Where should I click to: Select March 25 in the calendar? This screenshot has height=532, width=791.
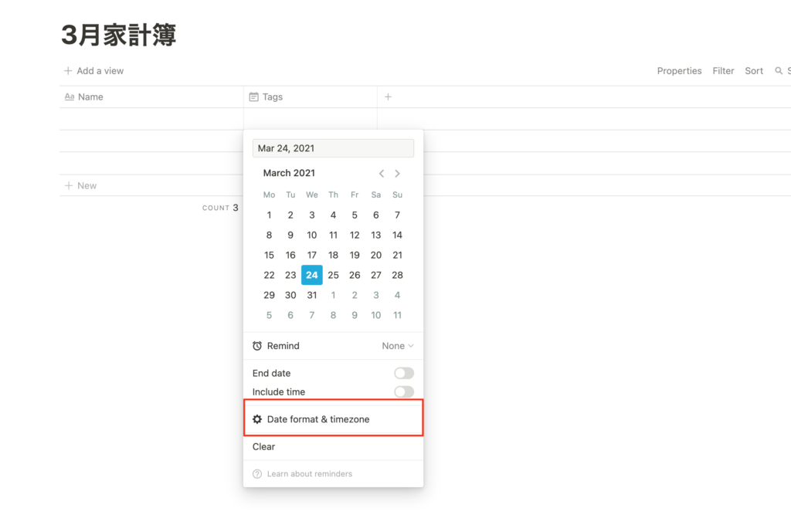click(x=334, y=275)
